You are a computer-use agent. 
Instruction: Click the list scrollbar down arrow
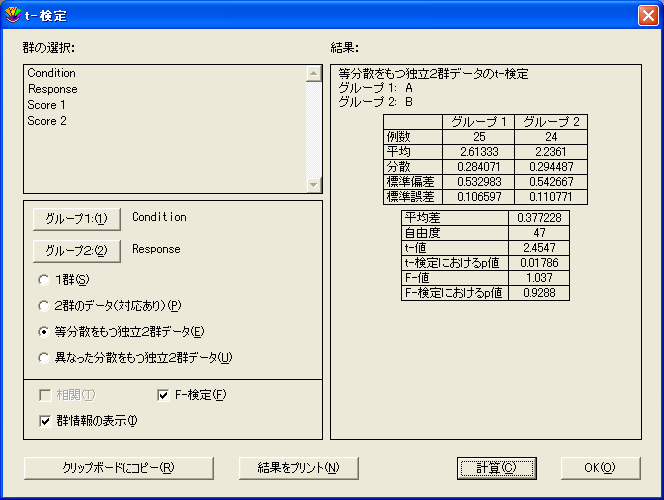(x=313, y=185)
